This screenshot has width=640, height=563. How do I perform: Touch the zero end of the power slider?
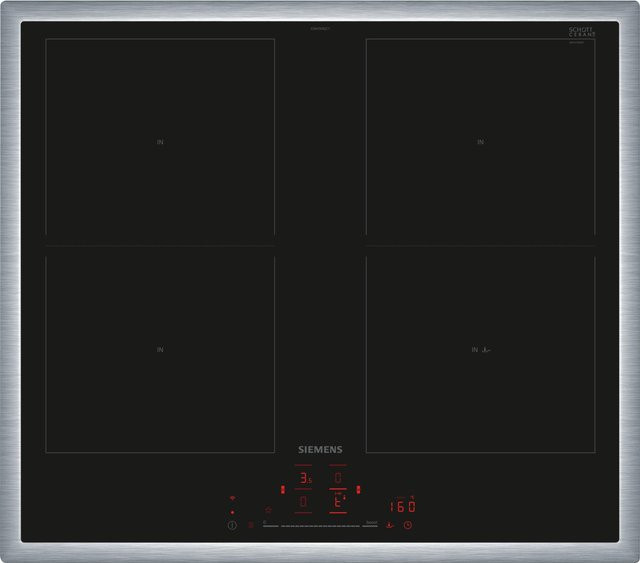(x=270, y=525)
